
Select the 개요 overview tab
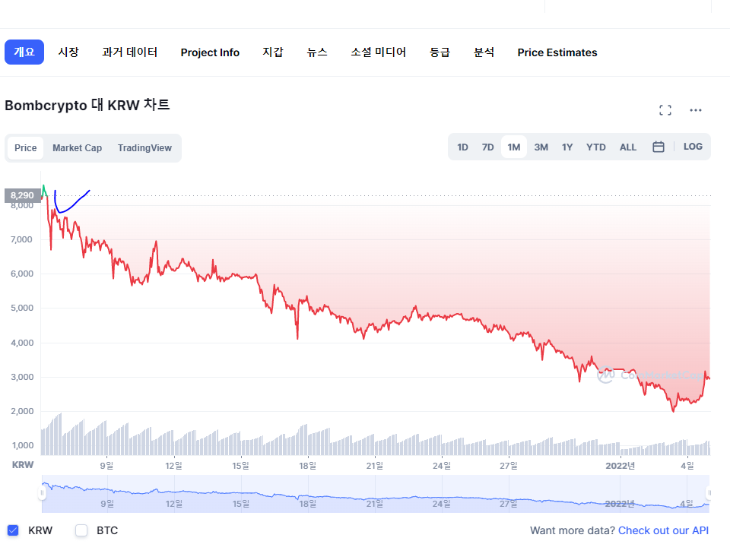pyautogui.click(x=24, y=52)
